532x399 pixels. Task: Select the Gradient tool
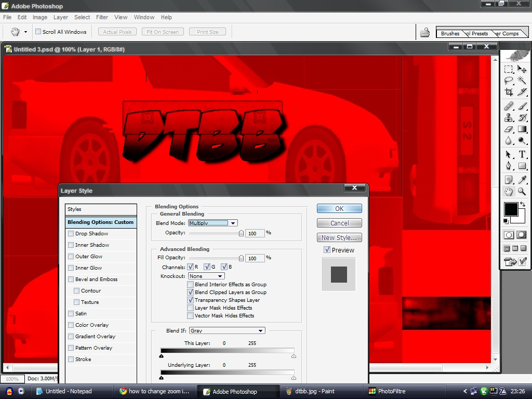coord(522,129)
